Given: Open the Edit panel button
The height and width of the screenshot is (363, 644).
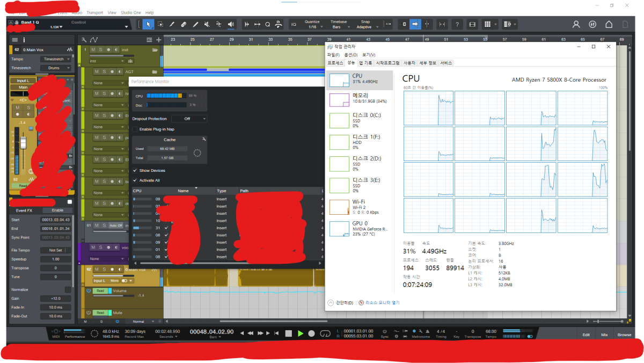Looking at the screenshot, I should (586, 335).
